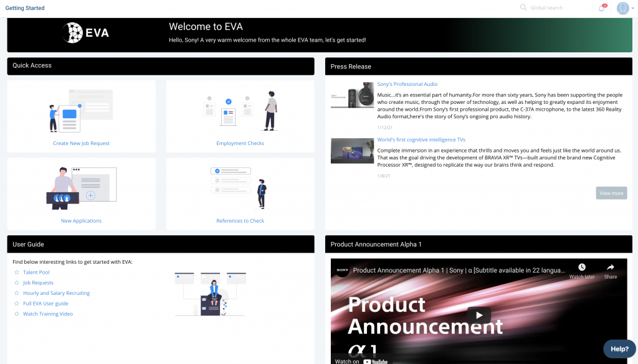638x364 pixels.
Task: Click the Create New Job Request link
Action: coord(81,143)
